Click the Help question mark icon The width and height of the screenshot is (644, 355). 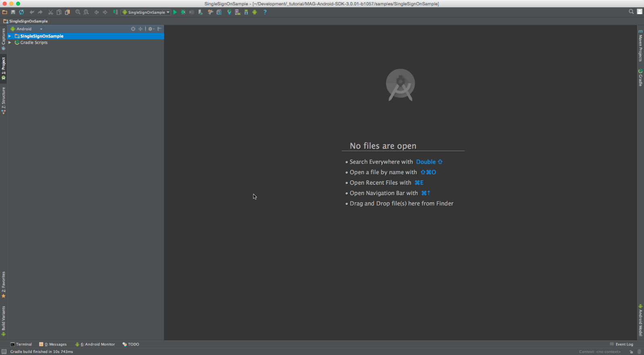coord(265,12)
